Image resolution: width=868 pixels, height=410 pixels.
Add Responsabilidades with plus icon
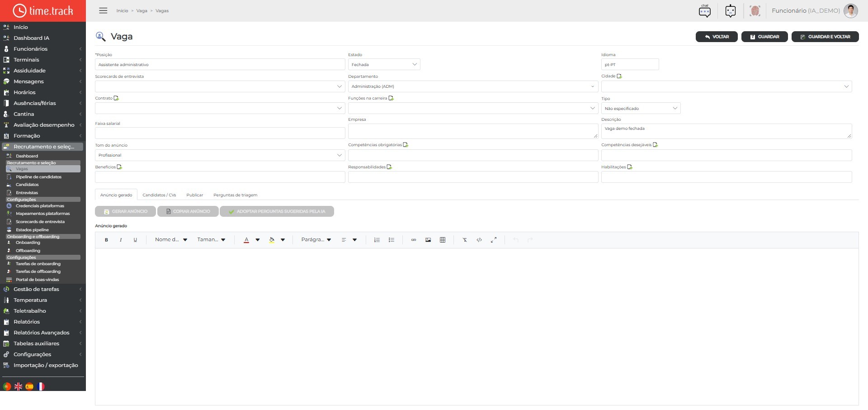click(389, 167)
